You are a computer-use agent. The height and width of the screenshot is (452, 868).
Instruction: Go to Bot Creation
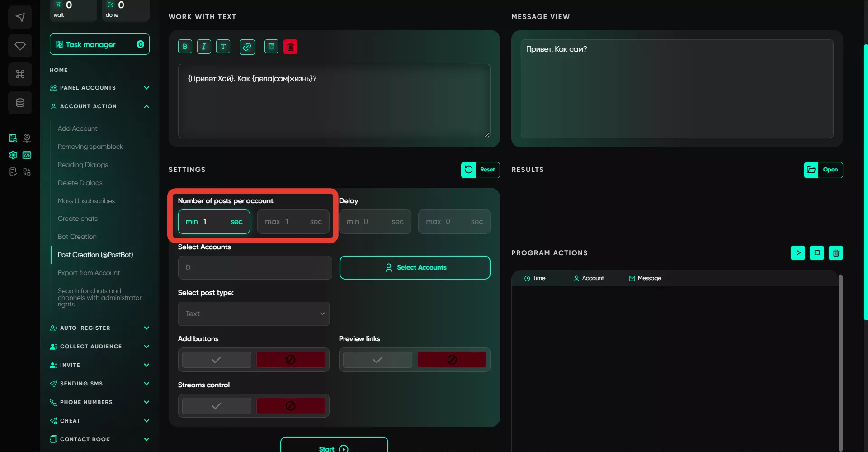(x=77, y=237)
